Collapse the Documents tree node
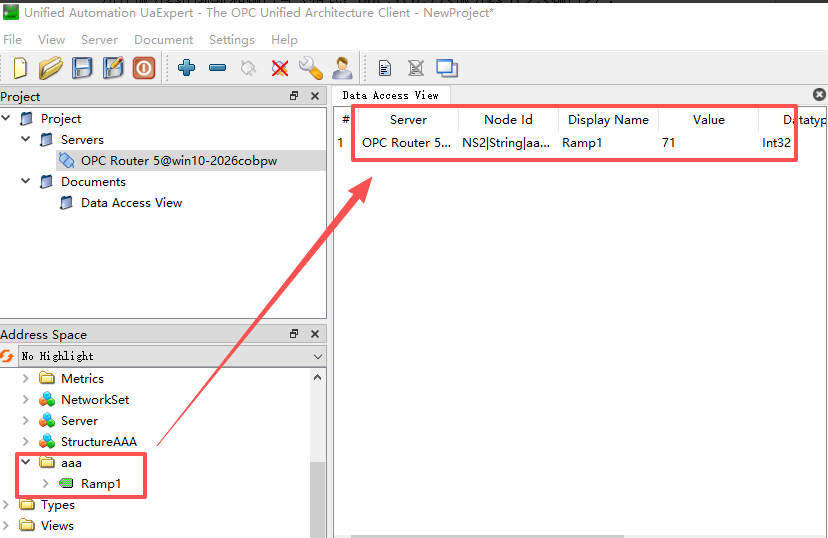828x538 pixels. [25, 181]
